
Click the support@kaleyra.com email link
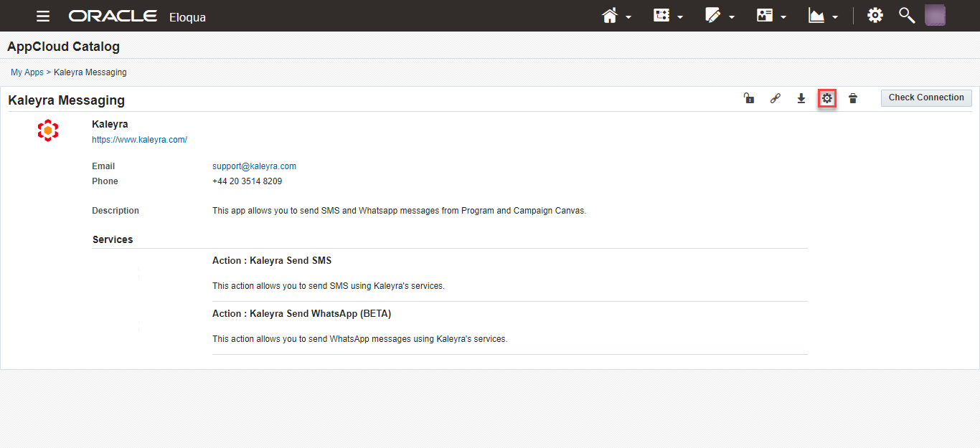click(254, 166)
